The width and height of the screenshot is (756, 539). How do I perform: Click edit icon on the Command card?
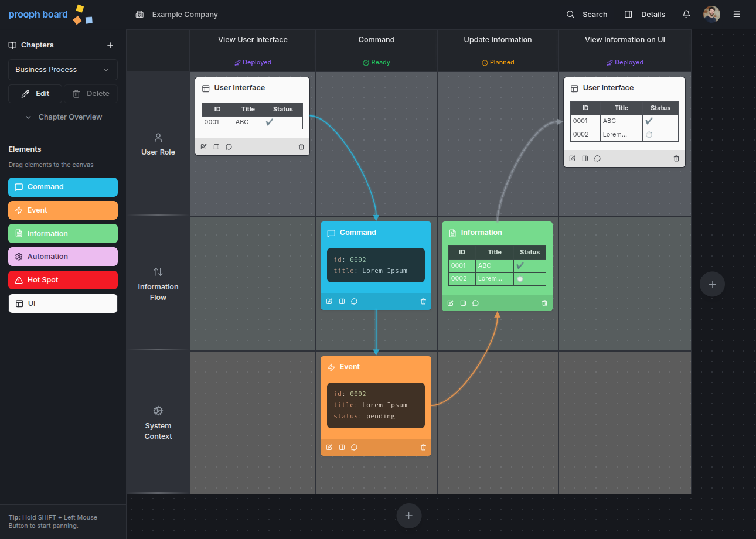(x=329, y=301)
